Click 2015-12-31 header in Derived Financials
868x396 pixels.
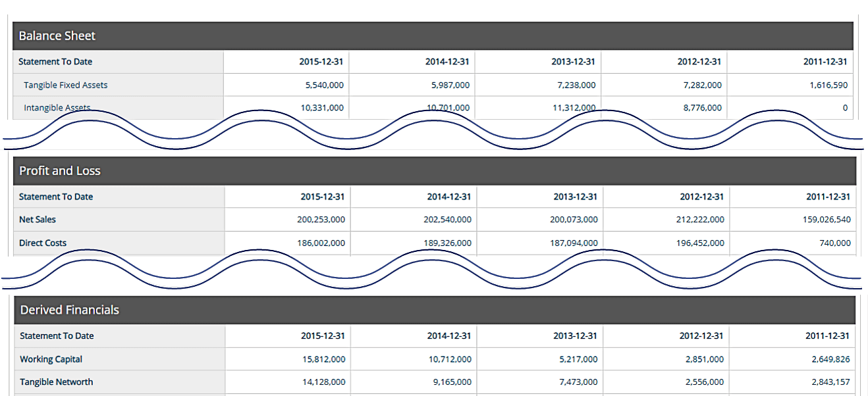coord(323,336)
